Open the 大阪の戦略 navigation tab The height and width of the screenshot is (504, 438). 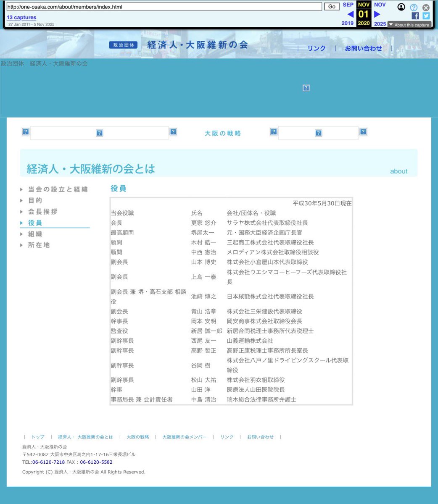(223, 133)
